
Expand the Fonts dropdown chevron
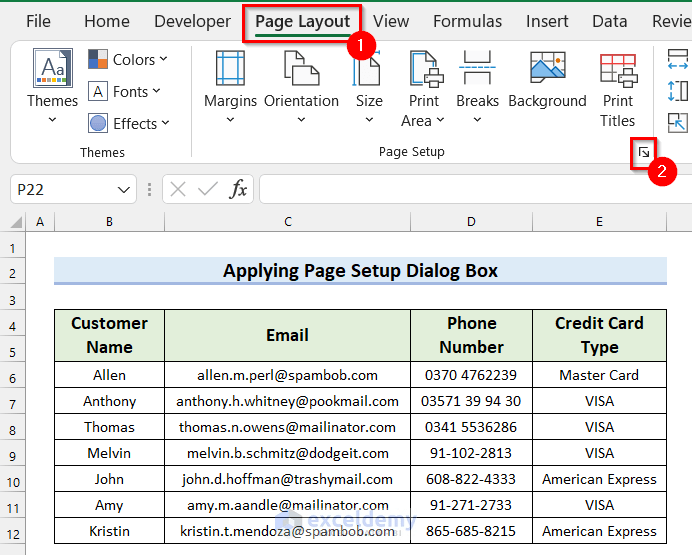pyautogui.click(x=156, y=91)
